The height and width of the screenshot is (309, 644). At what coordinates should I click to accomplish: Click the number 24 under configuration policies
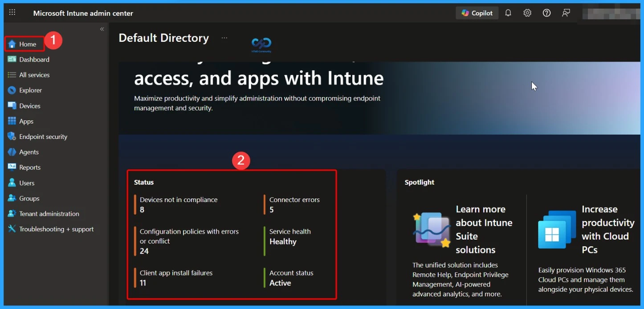click(x=144, y=251)
